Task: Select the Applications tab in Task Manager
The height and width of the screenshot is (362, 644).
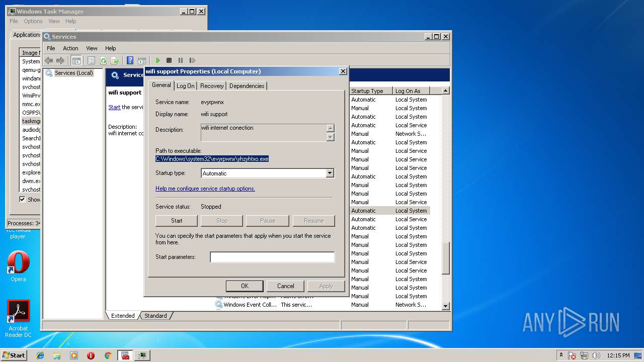Action: tap(27, 35)
